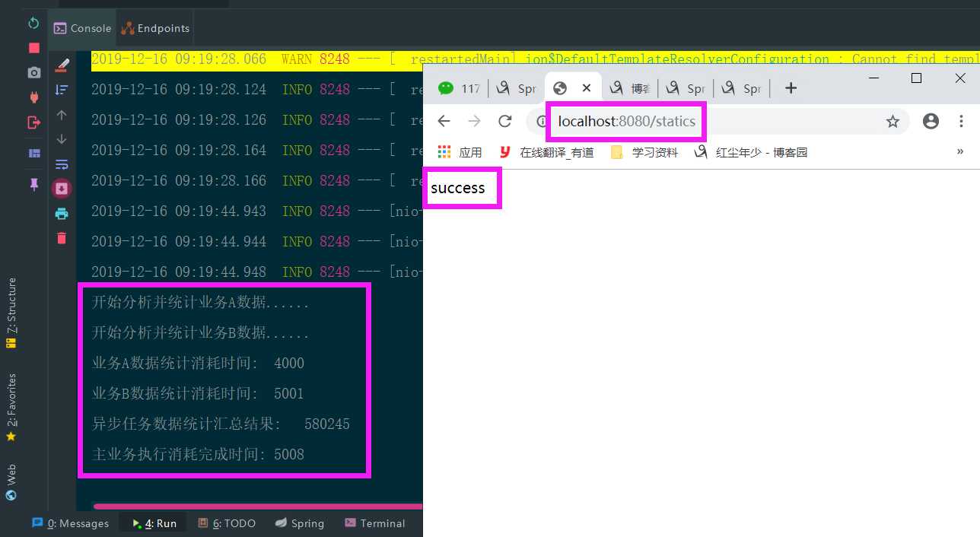Click the localhost:8080/statics address bar
The width and height of the screenshot is (980, 537).
pyautogui.click(x=626, y=121)
